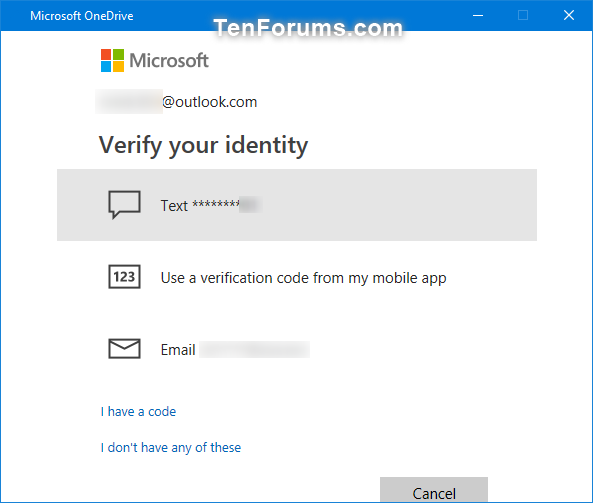
Task: Click the text message speech bubble icon
Action: (x=124, y=205)
